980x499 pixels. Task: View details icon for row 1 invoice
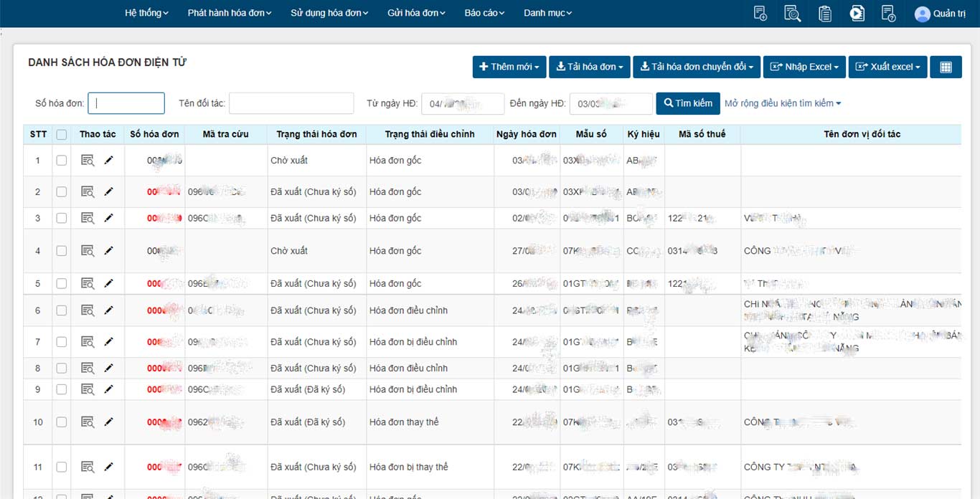[x=88, y=161]
